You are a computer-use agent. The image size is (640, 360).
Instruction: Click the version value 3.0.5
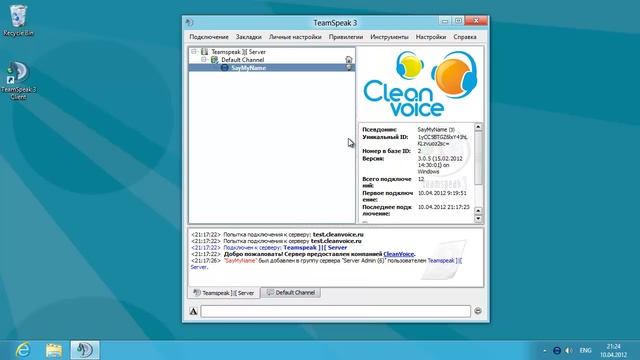coord(440,165)
